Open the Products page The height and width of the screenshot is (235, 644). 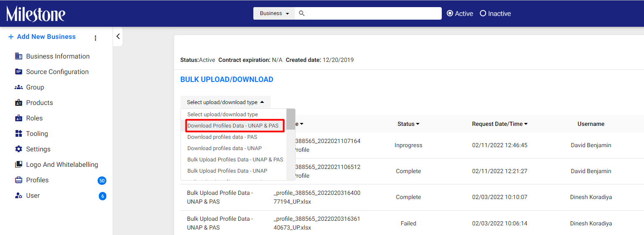[x=39, y=102]
